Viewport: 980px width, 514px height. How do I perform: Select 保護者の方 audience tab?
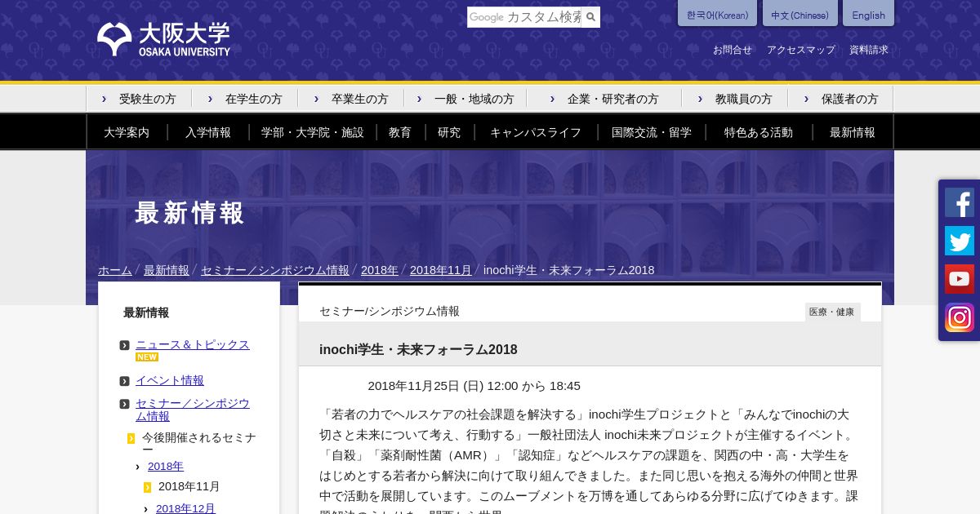coord(841,99)
